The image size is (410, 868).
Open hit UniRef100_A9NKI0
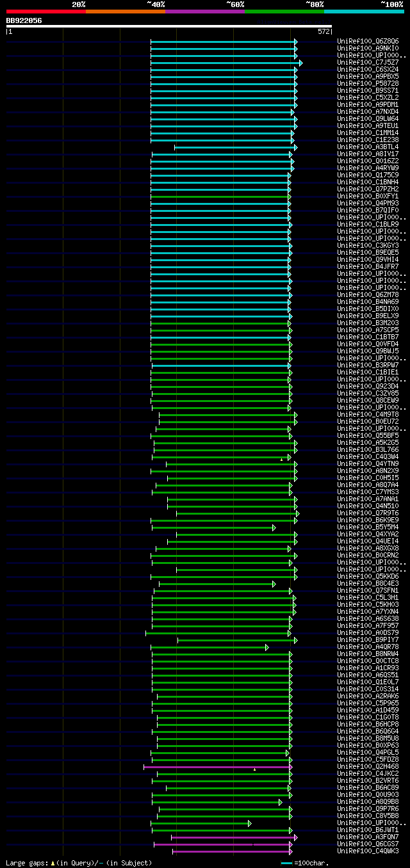368,49
